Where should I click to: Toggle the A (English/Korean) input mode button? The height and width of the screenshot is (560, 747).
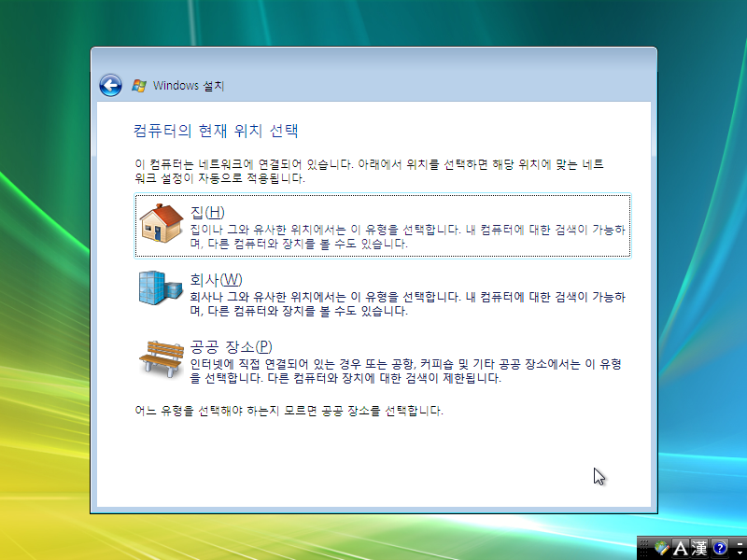coord(681,548)
